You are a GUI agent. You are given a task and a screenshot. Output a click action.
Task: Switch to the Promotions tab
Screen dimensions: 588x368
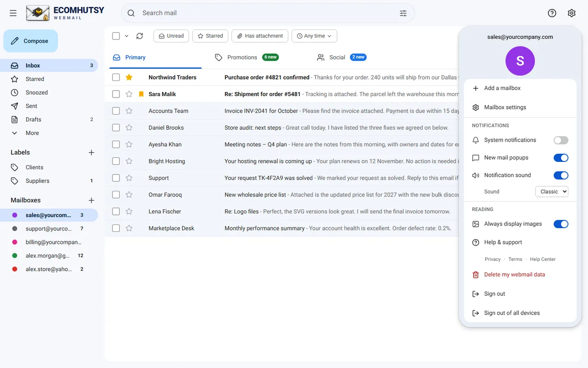pos(247,57)
